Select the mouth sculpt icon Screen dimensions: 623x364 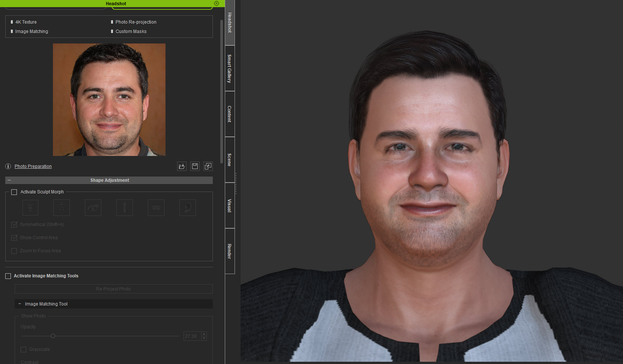coord(156,208)
